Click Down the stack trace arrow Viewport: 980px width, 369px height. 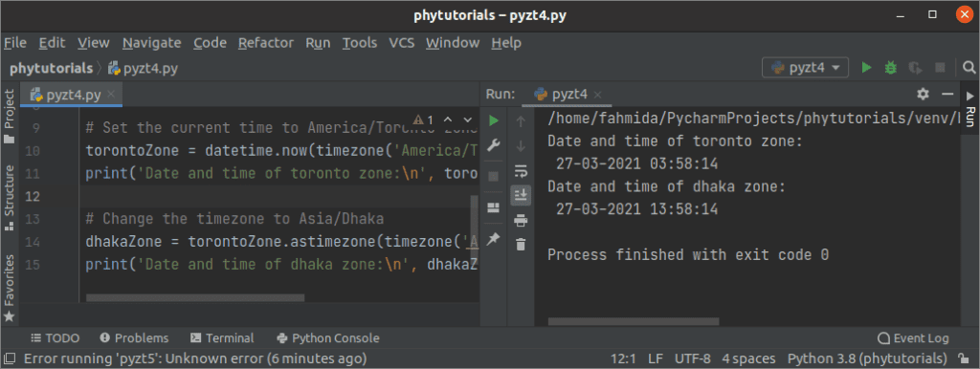tap(520, 146)
